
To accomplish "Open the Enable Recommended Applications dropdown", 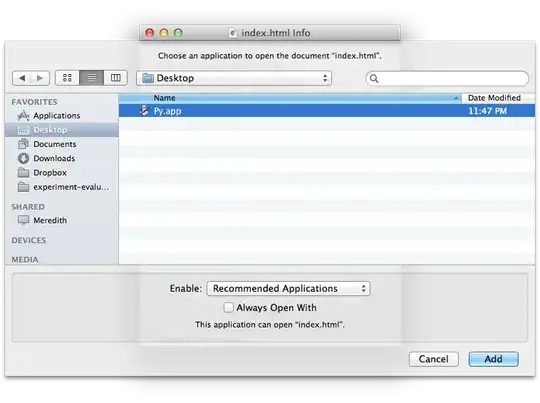I will click(x=288, y=289).
